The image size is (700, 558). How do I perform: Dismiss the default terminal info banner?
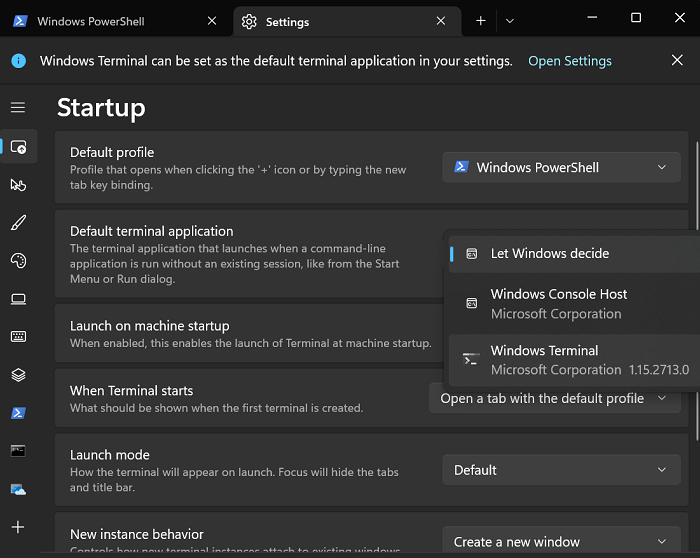pos(677,61)
